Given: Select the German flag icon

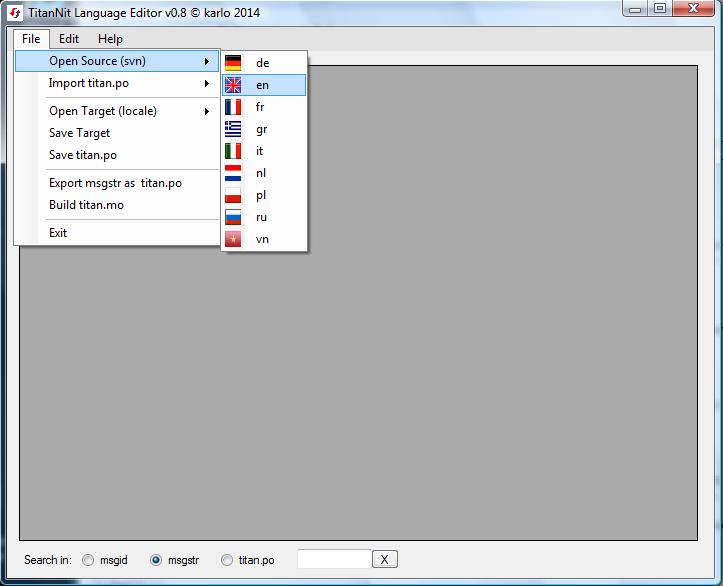Looking at the screenshot, I should point(233,63).
